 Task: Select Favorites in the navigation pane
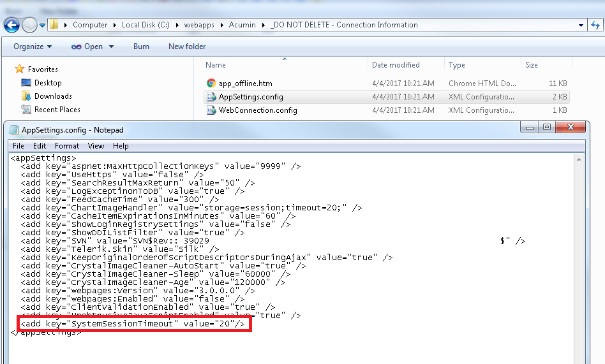pos(43,69)
